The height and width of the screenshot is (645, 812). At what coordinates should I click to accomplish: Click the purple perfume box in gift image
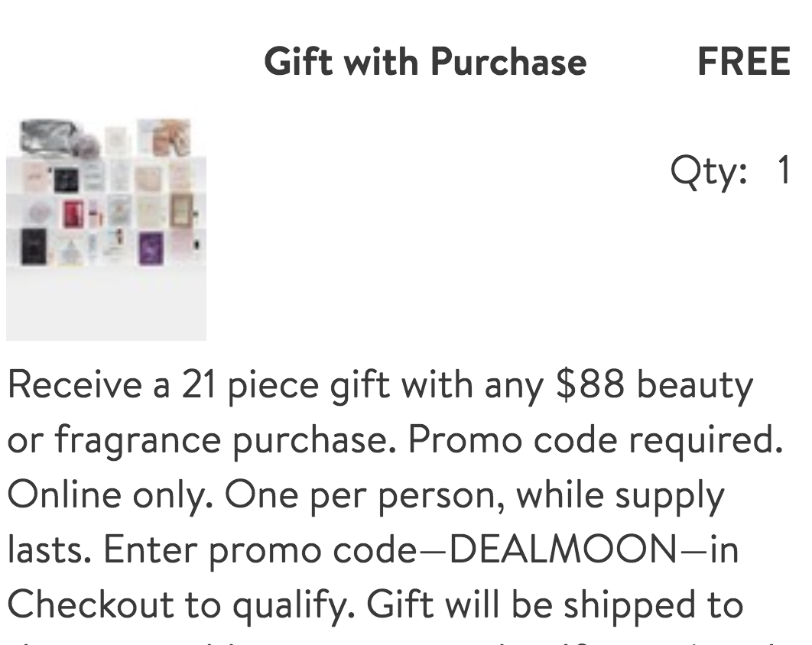coord(151,248)
